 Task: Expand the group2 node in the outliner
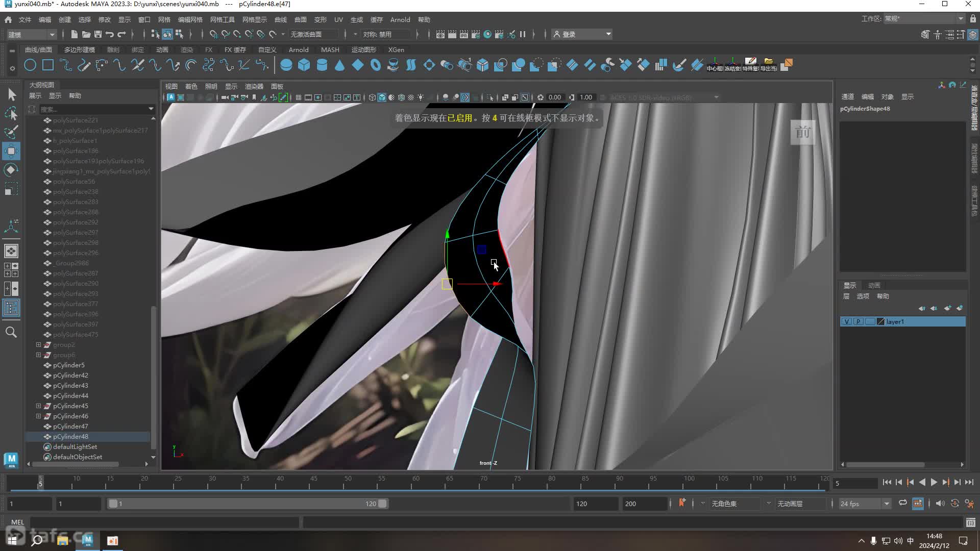point(38,345)
